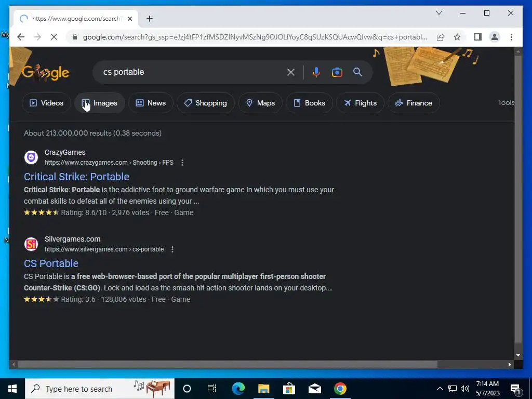Switch to Flights results

click(360, 103)
